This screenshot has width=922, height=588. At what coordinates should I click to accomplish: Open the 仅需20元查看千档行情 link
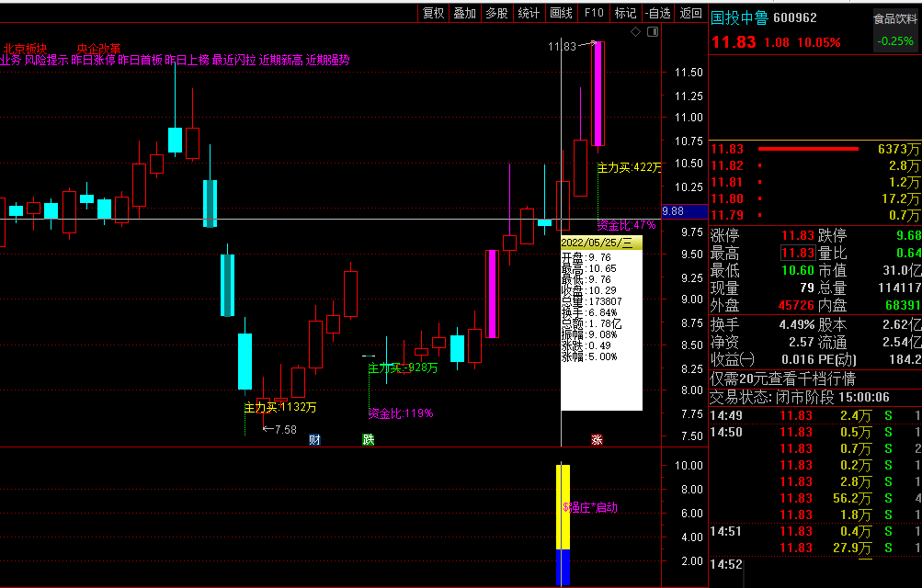tap(782, 379)
